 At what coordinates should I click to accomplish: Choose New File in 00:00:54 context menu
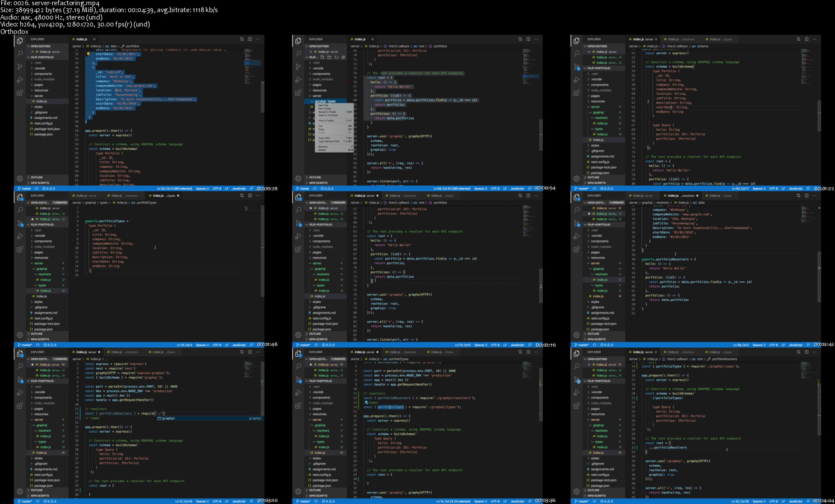pos(334,106)
